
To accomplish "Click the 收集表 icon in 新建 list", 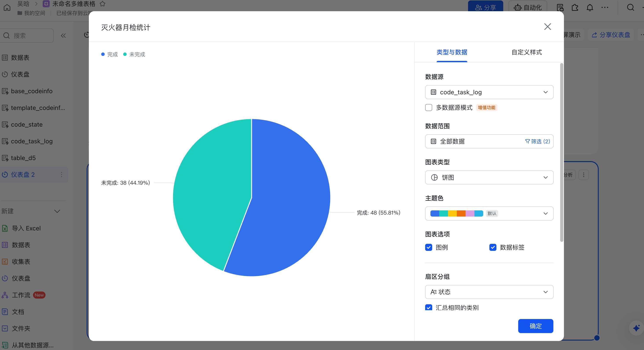I will (5, 262).
